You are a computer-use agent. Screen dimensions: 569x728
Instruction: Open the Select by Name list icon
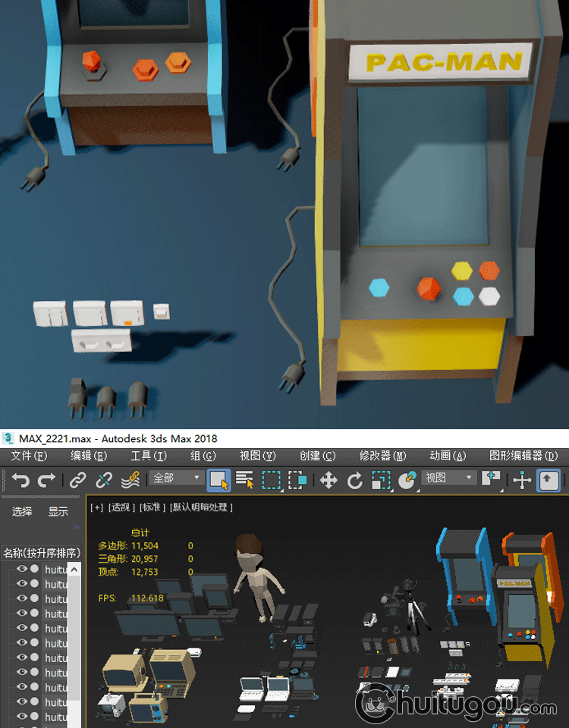click(x=245, y=480)
